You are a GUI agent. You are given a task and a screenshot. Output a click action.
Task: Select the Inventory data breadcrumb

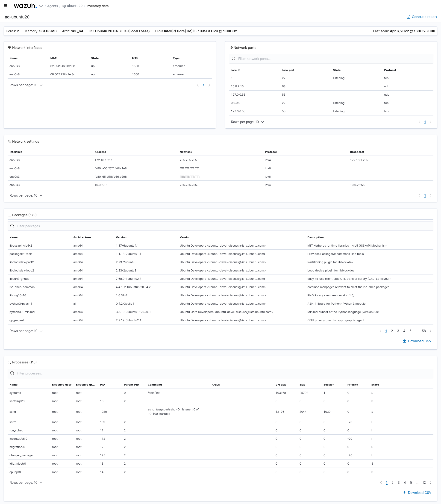coord(97,6)
